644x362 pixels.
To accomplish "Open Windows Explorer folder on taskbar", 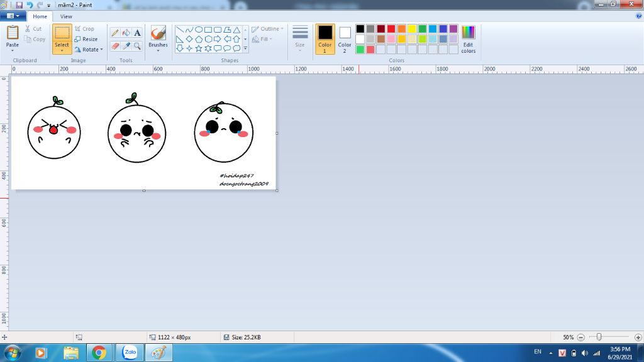I will point(71,353).
